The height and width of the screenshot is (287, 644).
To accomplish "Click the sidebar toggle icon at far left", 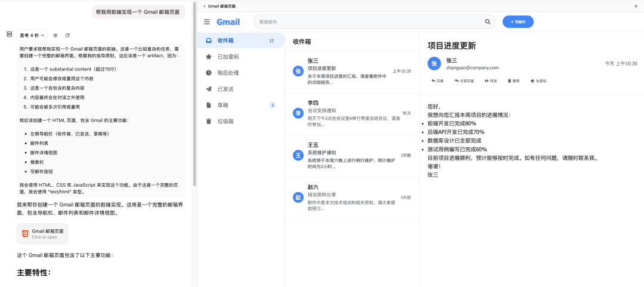I will pos(8,35).
